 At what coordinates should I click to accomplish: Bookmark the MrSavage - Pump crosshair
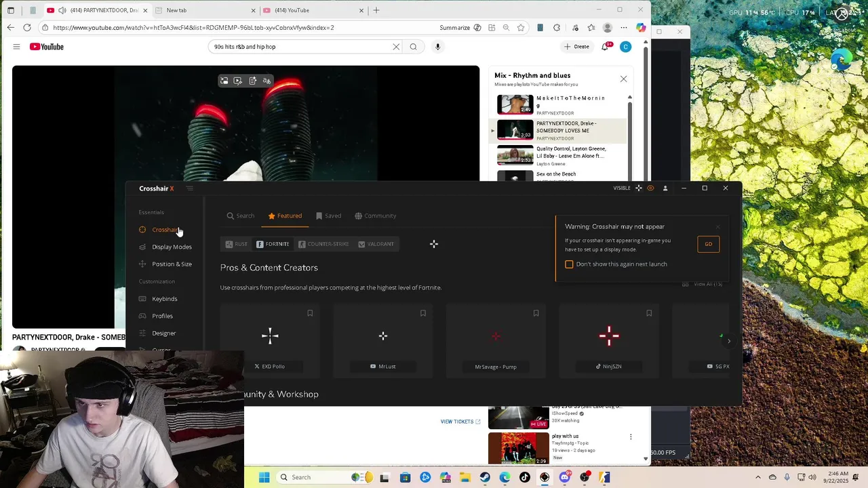click(536, 313)
